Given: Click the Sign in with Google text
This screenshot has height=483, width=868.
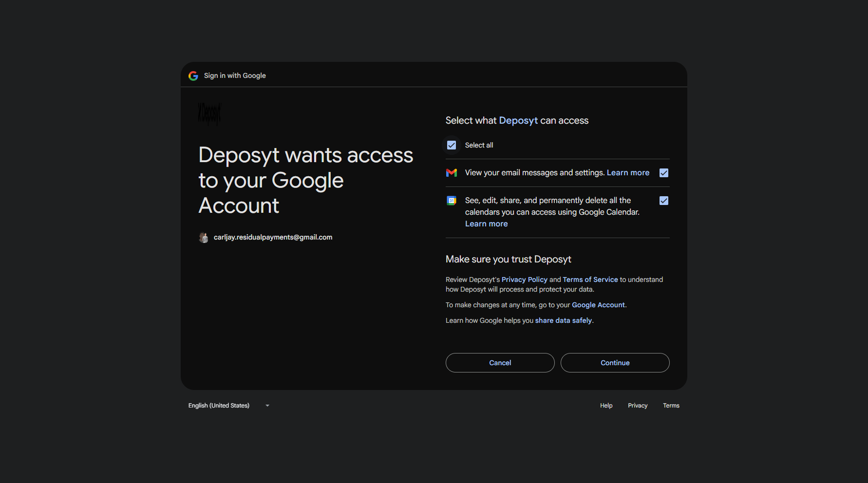Looking at the screenshot, I should [x=235, y=76].
